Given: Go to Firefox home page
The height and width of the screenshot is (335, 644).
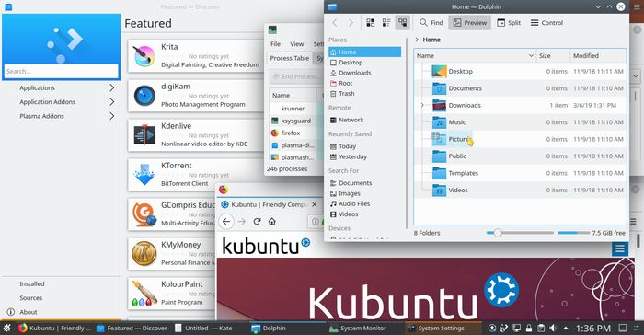Looking at the screenshot, I should (x=272, y=222).
